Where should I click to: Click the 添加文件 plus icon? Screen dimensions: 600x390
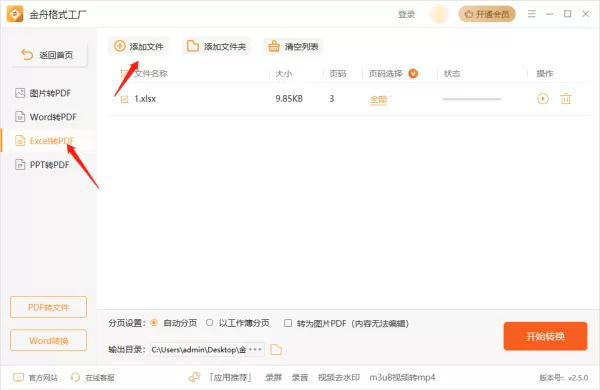tap(120, 46)
